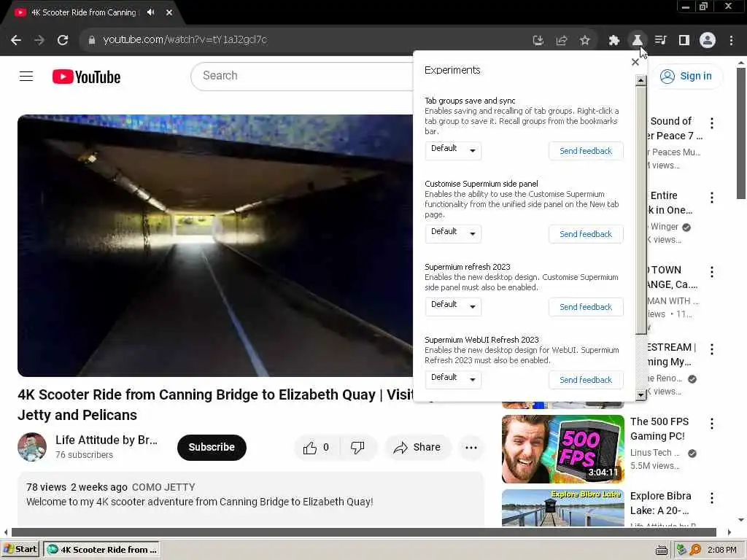Viewport: 747px width, 560px height.
Task: Click the install app icon in address bar
Action: click(x=538, y=41)
